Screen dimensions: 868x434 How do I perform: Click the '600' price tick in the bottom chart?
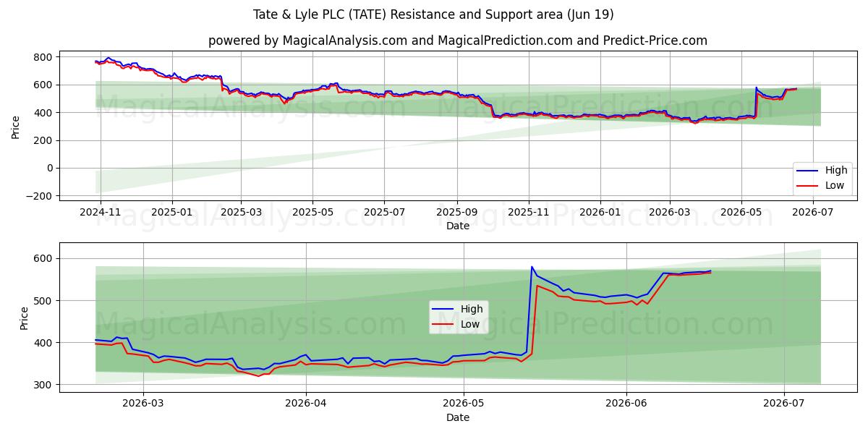[x=43, y=259]
